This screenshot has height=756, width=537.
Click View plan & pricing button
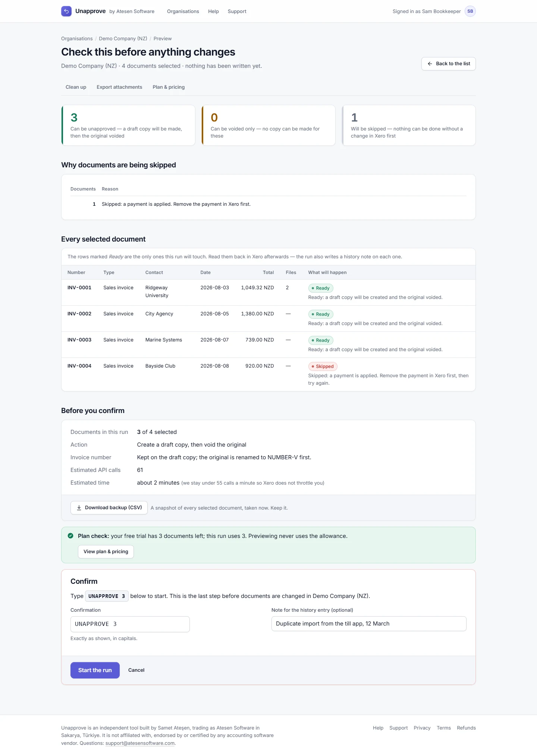106,552
